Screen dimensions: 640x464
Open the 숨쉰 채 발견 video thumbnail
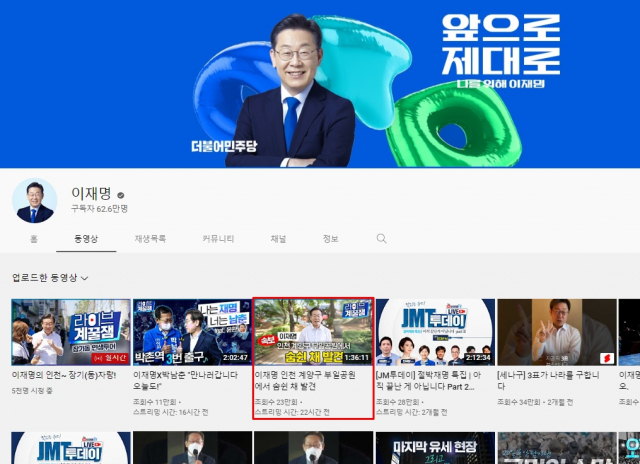pos(313,332)
